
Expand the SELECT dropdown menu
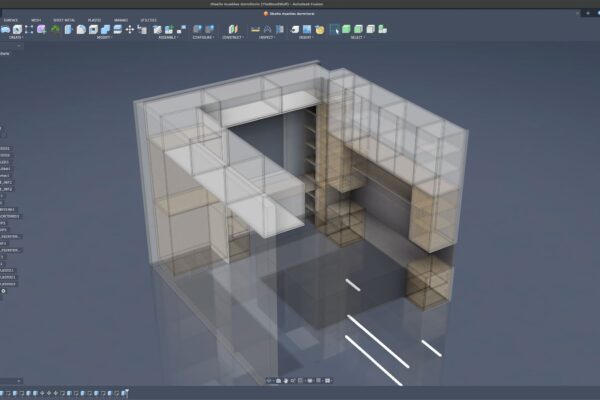(x=358, y=38)
